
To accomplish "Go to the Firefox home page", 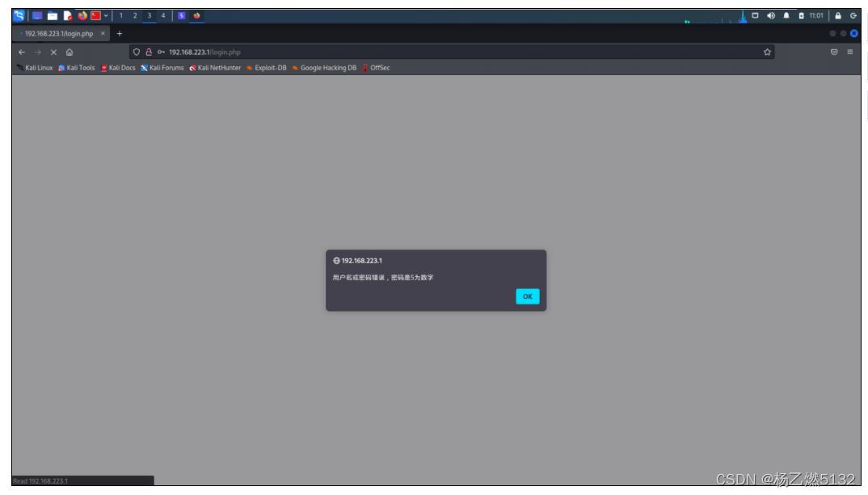I will [x=70, y=52].
